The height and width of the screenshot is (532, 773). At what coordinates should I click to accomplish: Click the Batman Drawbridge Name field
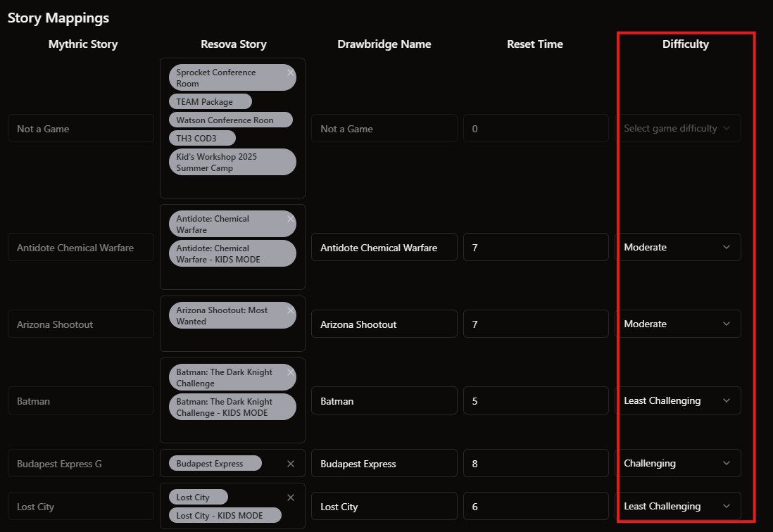[x=384, y=401]
